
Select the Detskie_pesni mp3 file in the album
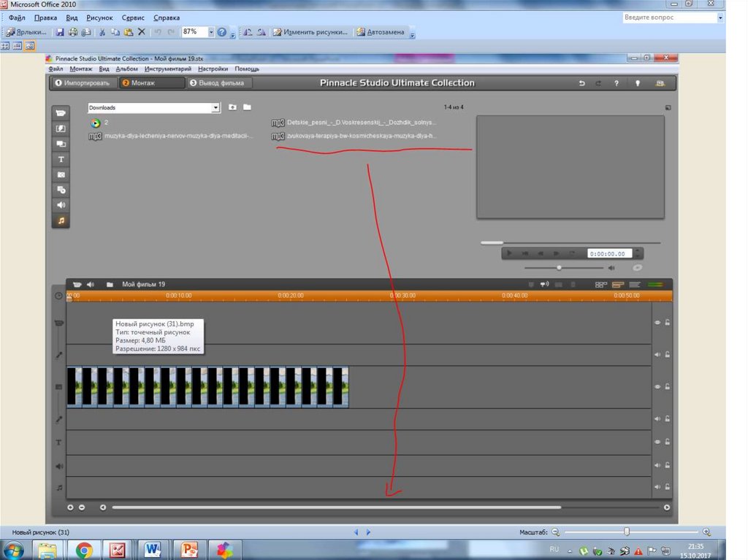click(361, 123)
